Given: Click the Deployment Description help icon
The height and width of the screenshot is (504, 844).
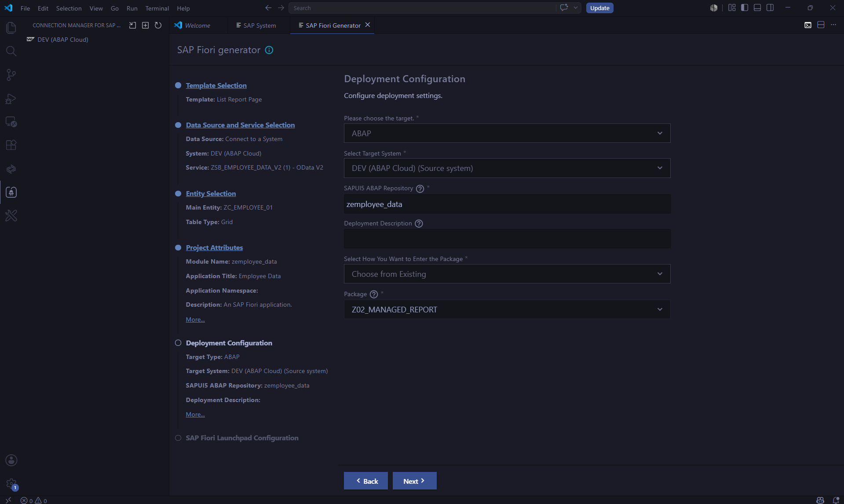Looking at the screenshot, I should (419, 224).
